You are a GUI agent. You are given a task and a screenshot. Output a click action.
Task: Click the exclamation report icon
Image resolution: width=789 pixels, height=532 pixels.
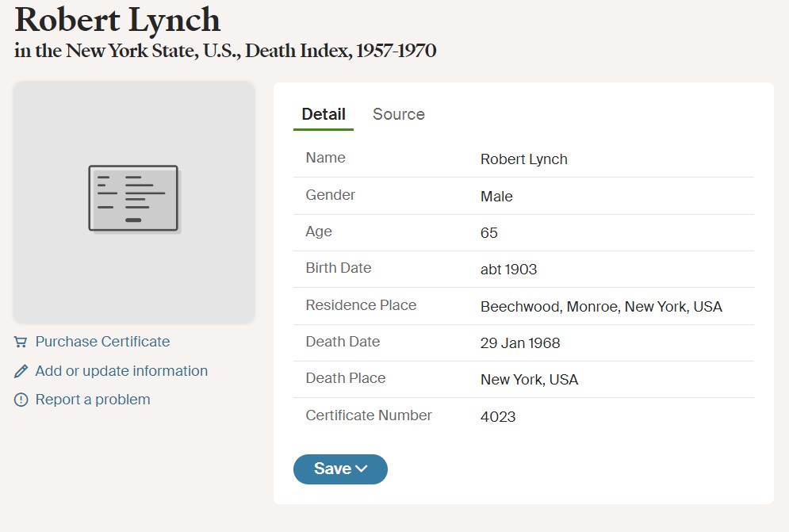(x=21, y=400)
